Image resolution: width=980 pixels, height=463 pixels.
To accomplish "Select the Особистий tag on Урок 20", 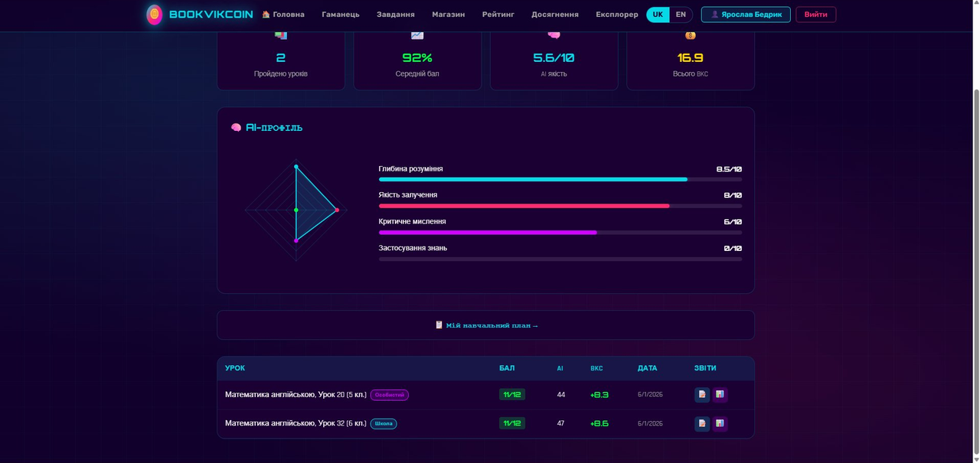I will pos(390,395).
